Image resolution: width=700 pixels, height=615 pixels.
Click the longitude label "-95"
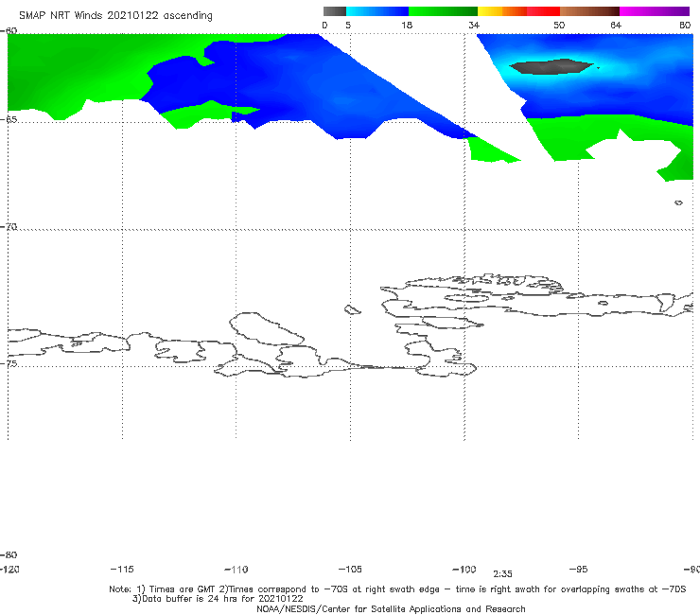[x=579, y=570]
